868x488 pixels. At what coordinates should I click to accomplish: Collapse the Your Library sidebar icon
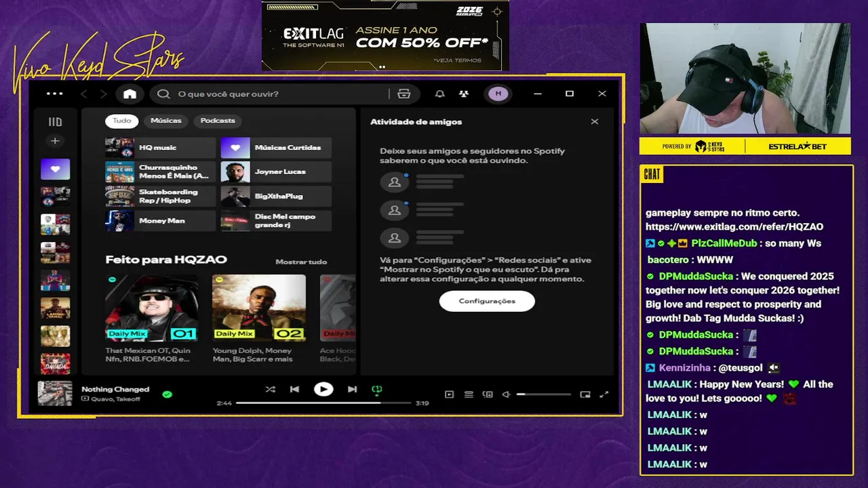[x=55, y=122]
